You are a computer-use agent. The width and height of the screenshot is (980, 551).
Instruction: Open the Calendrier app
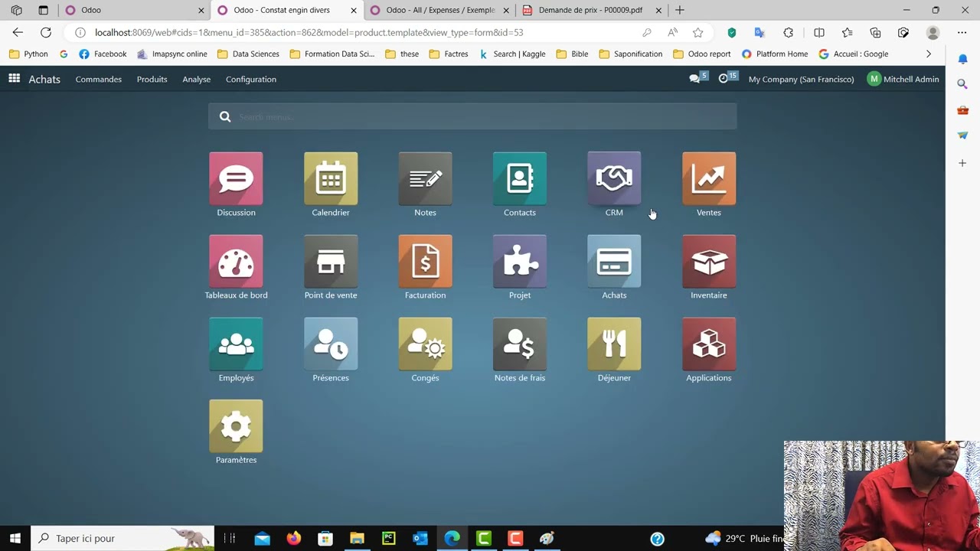click(331, 179)
